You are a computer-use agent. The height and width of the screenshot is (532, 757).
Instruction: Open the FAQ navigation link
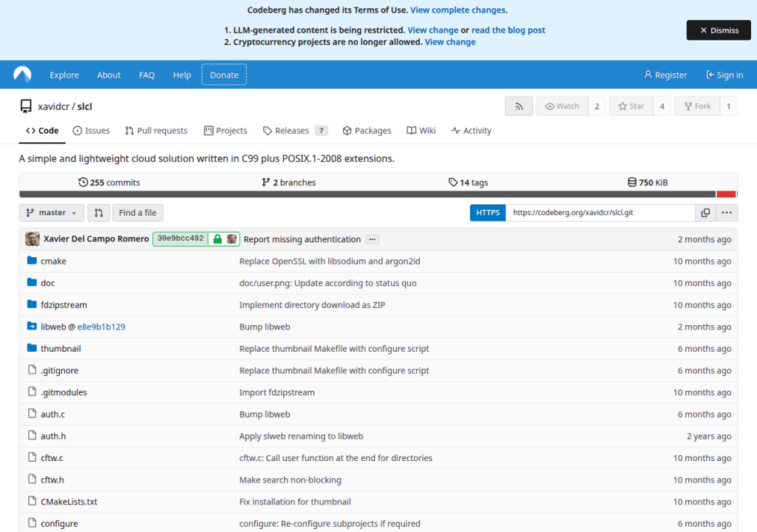point(147,75)
